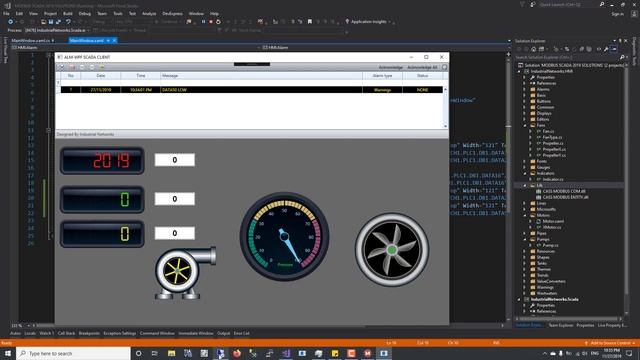
Task: Click the Navigate Backward icon in toolbar
Action: pyautogui.click(x=11, y=22)
